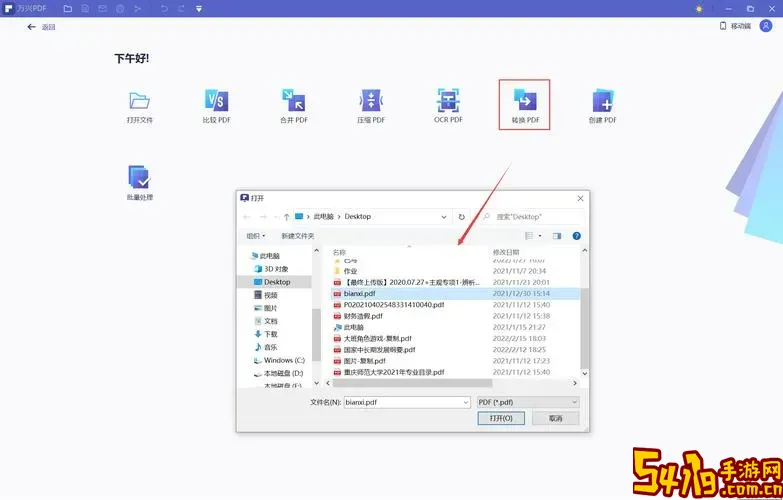Open the 移动端 mobile link

(x=735, y=26)
